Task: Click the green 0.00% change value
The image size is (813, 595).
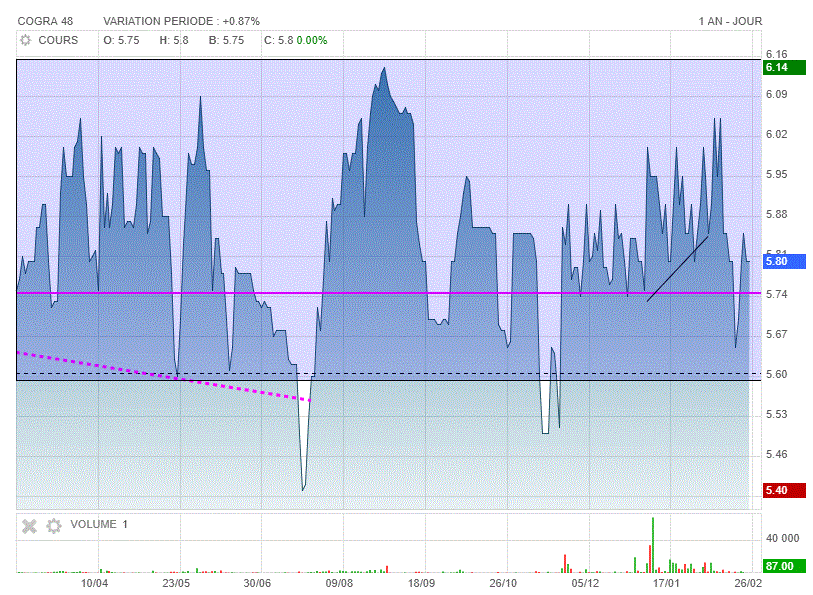Action: click(312, 40)
